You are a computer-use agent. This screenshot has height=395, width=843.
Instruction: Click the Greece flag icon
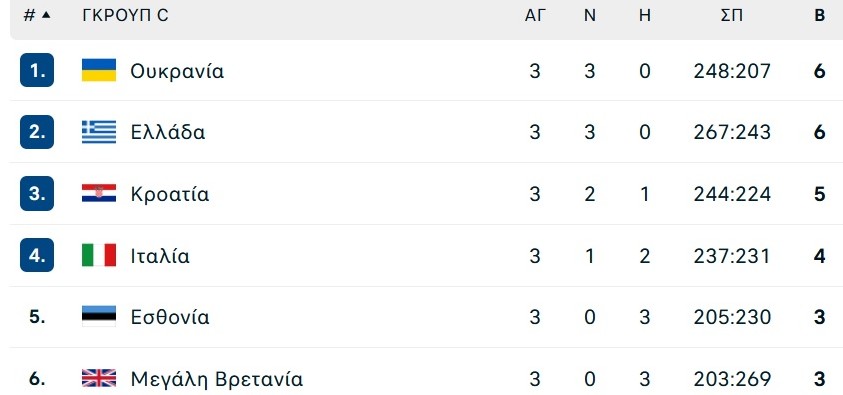point(99,132)
